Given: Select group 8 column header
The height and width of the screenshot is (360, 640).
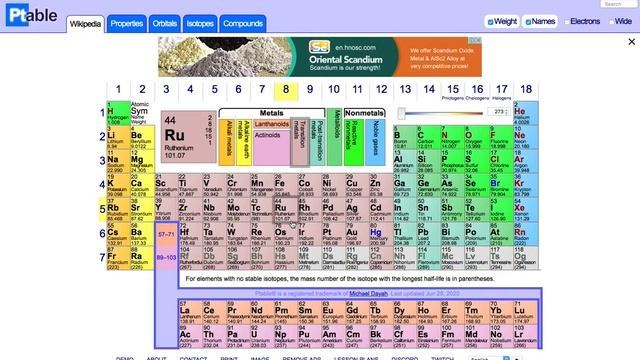Looking at the screenshot, I should (x=286, y=90).
